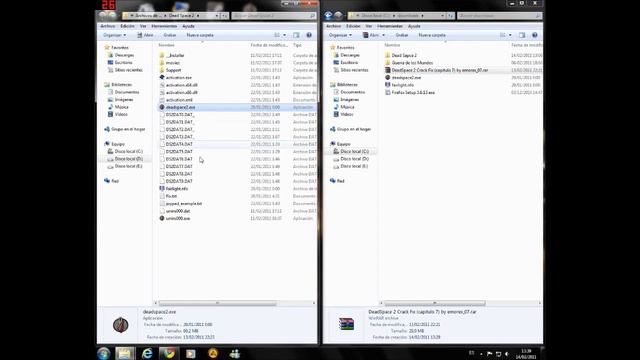Click Abrir button in left window toolbar
Image resolution: width=640 pixels, height=360 pixels.
(x=145, y=35)
